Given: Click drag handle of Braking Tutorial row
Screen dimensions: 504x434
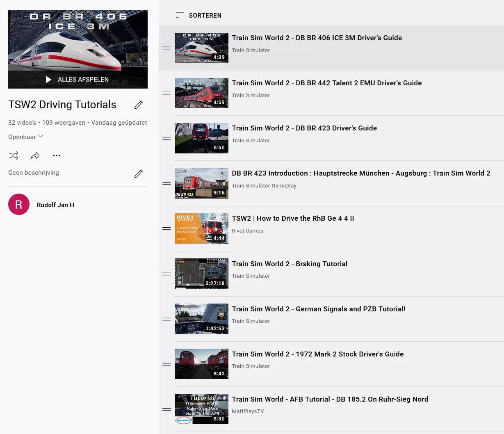Looking at the screenshot, I should 166,274.
